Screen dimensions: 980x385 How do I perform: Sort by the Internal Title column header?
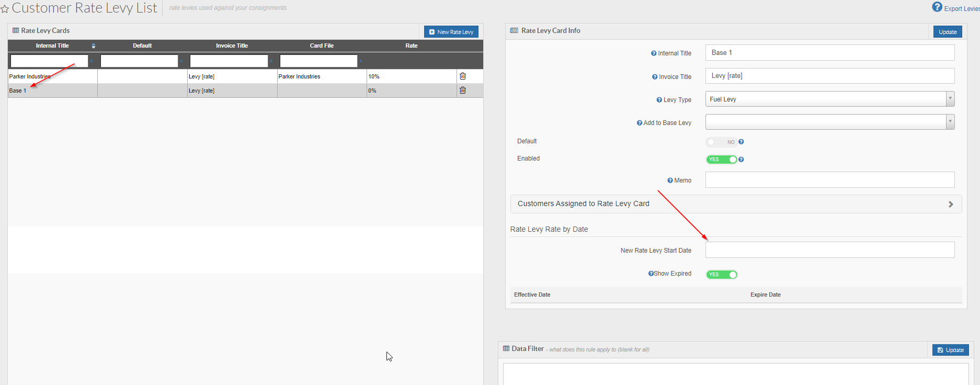click(x=52, y=46)
